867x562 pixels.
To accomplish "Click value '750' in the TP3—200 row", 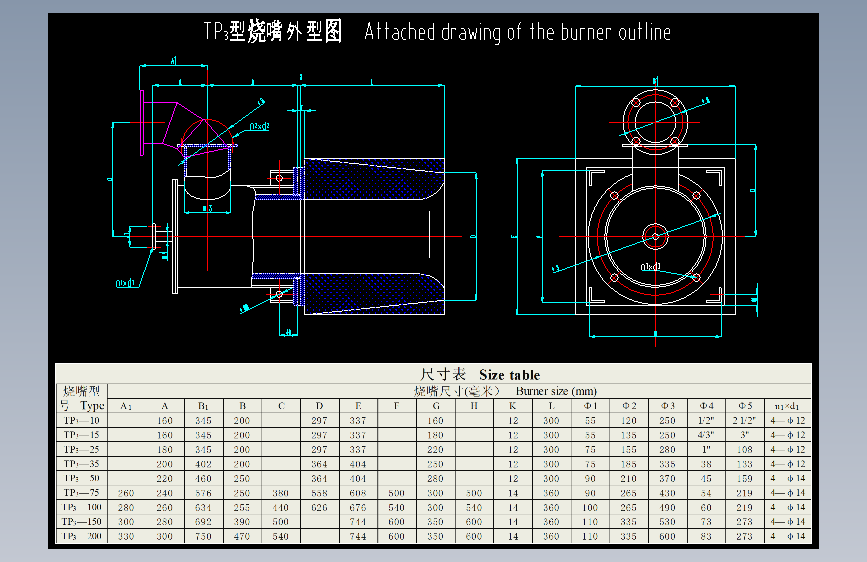I will coord(203,536).
